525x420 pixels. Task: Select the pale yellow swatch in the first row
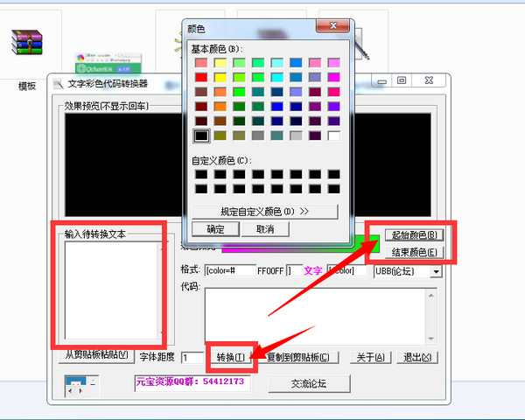click(x=220, y=63)
